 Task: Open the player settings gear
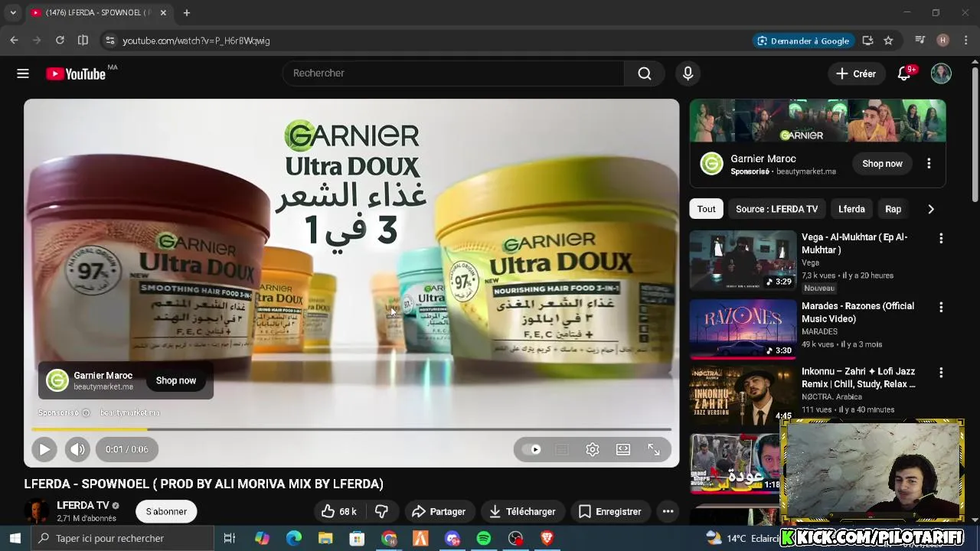(x=592, y=449)
